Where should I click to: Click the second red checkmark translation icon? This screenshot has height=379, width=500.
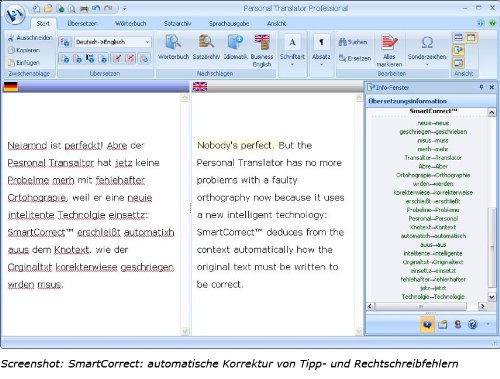130,59
